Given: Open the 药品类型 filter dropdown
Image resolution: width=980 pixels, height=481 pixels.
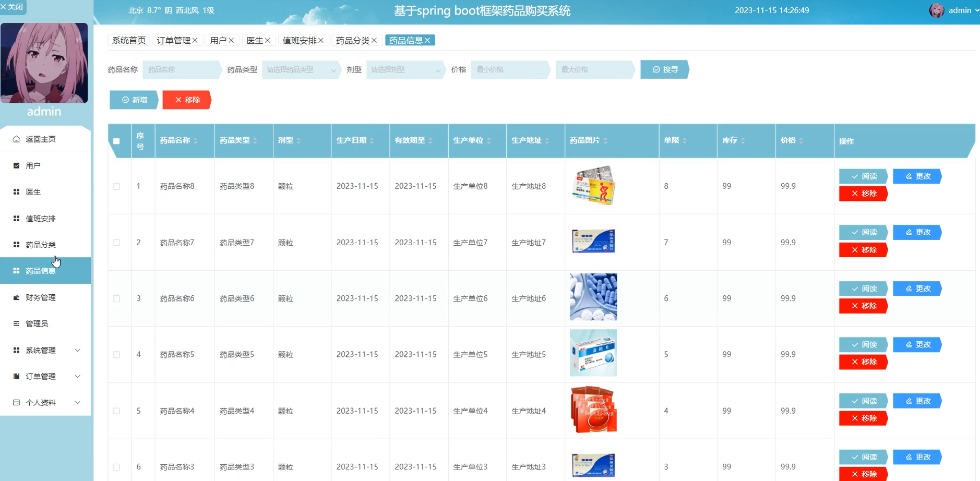Looking at the screenshot, I should pyautogui.click(x=301, y=70).
